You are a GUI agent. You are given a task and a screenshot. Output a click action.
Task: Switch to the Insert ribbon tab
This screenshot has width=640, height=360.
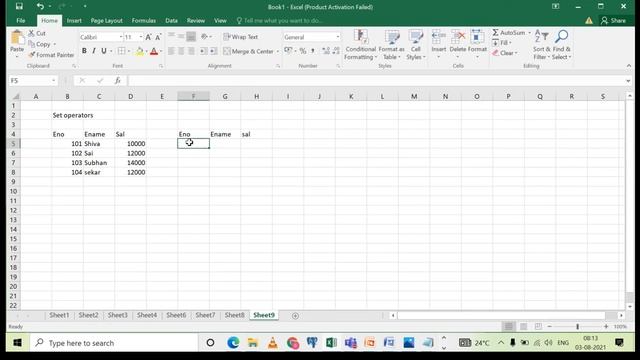click(x=74, y=20)
